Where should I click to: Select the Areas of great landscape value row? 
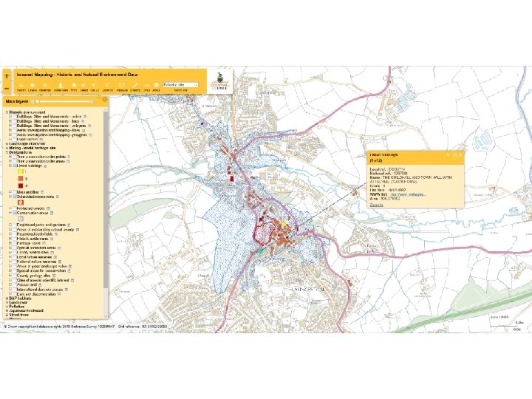point(41,267)
